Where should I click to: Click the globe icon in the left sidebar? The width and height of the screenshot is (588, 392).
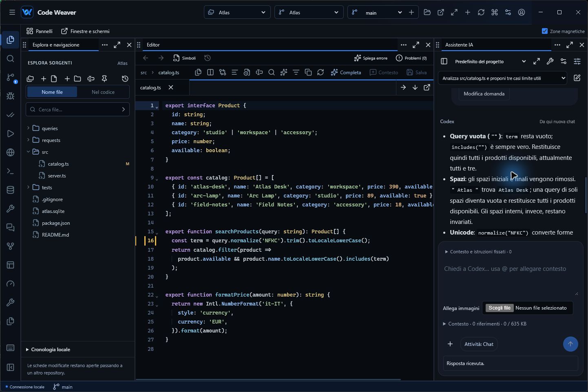click(11, 153)
